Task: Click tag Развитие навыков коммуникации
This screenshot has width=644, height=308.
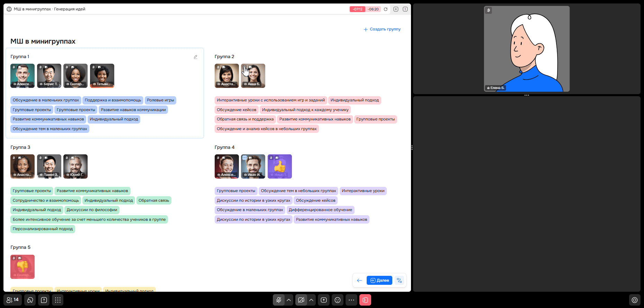Action: (x=133, y=110)
